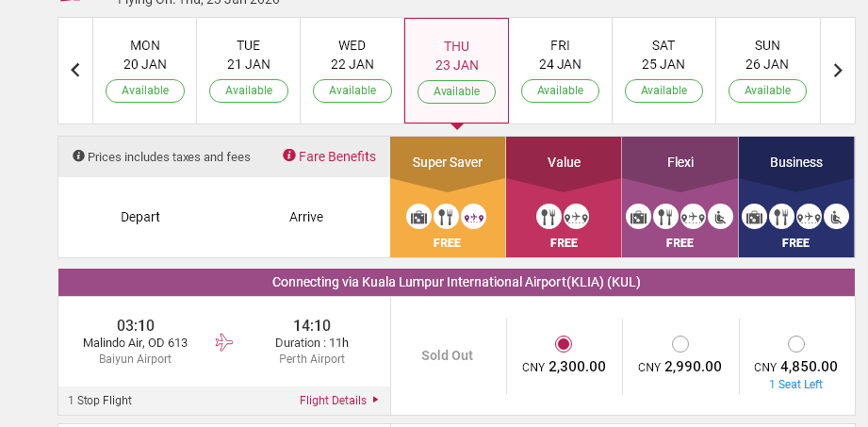The height and width of the screenshot is (427, 868).
Task: Open the Fare Benefits link
Action: (336, 156)
